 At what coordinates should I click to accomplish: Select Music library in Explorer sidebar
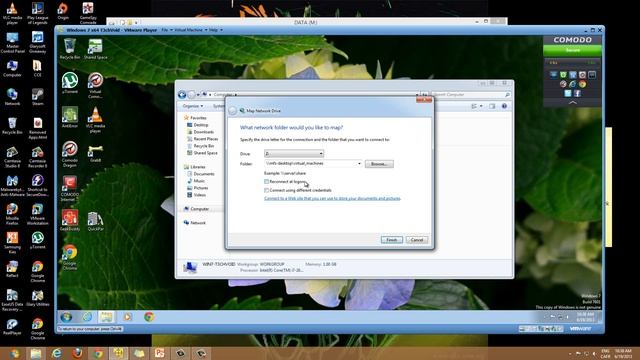click(x=196, y=181)
